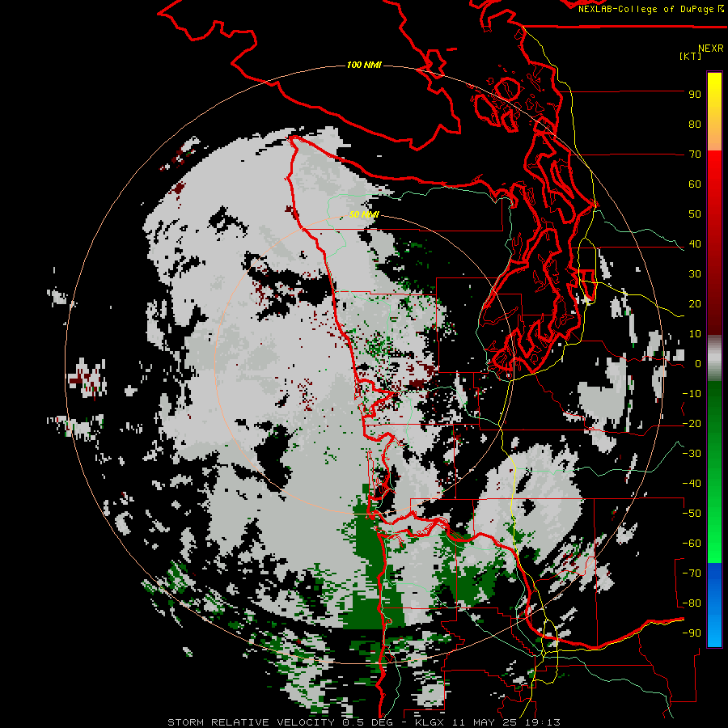Click the -50 value on velocity scale
This screenshot has width=728, height=728.
pyautogui.click(x=692, y=514)
